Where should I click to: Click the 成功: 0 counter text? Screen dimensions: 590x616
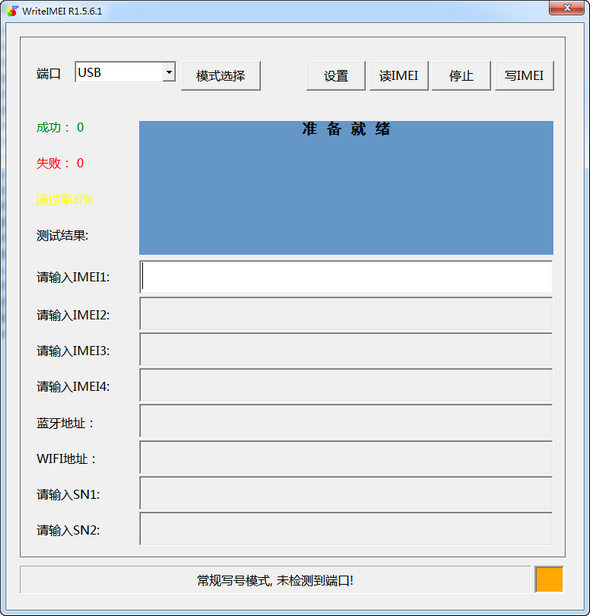60,127
